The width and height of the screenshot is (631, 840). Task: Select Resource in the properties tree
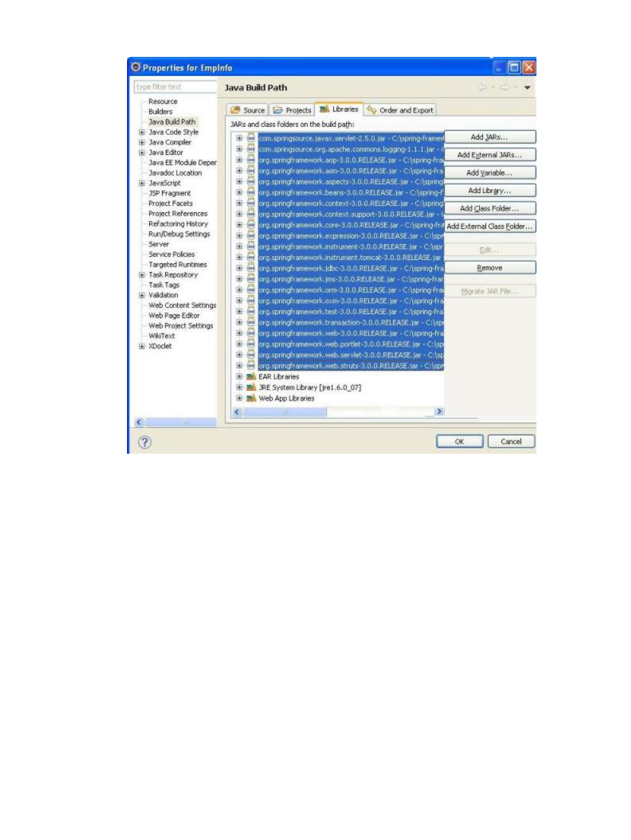163,102
